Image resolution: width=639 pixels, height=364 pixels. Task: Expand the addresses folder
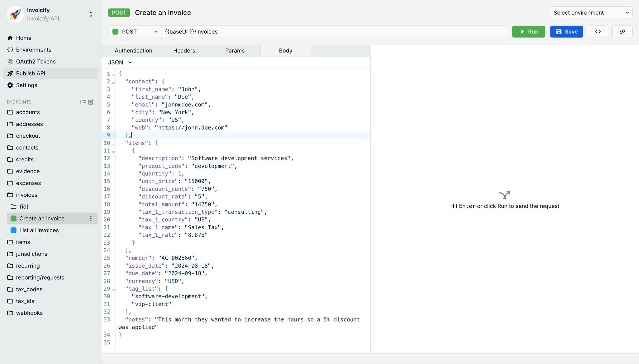[51, 124]
